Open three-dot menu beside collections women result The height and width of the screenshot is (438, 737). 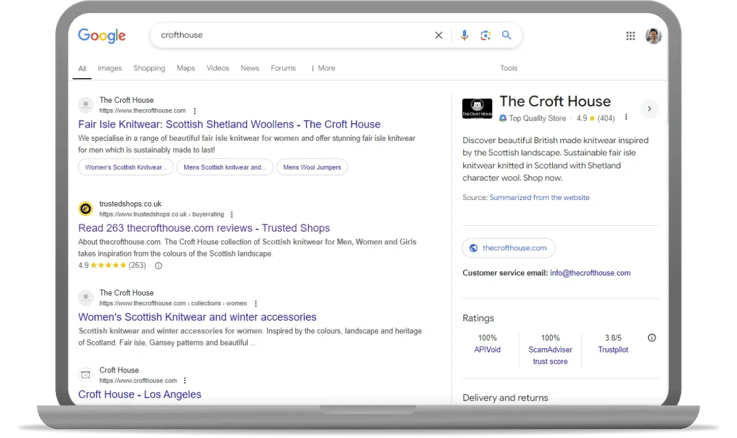(256, 304)
